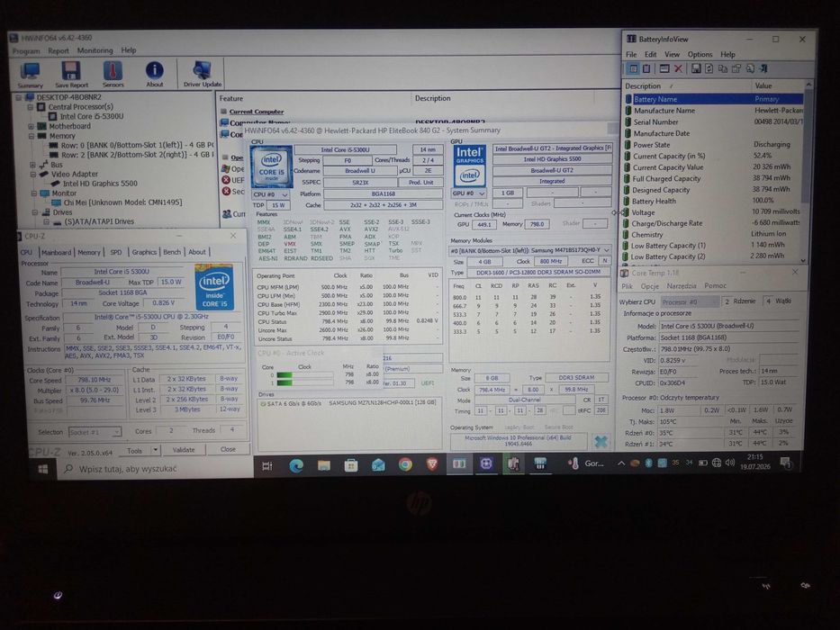Click the Description column header in BatteryInfoView

pyautogui.click(x=688, y=86)
